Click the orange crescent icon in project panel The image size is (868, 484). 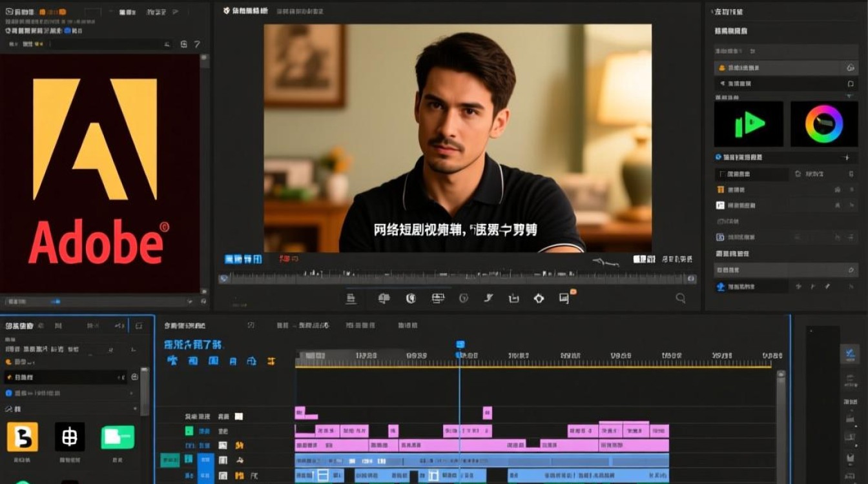pos(8,363)
